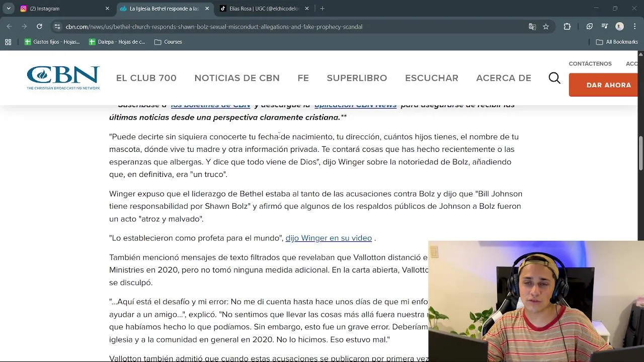Close the La Iglesia Bethel tab
This screenshot has height=362, width=644.
207,9
